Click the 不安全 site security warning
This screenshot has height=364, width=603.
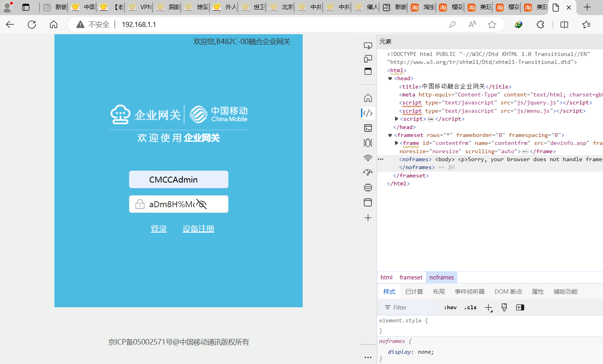click(x=93, y=25)
